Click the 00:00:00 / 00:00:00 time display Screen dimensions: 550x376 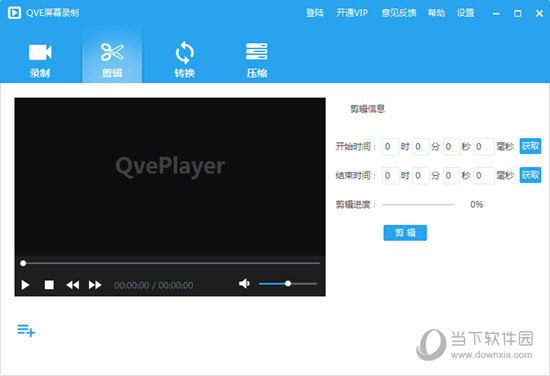(154, 285)
